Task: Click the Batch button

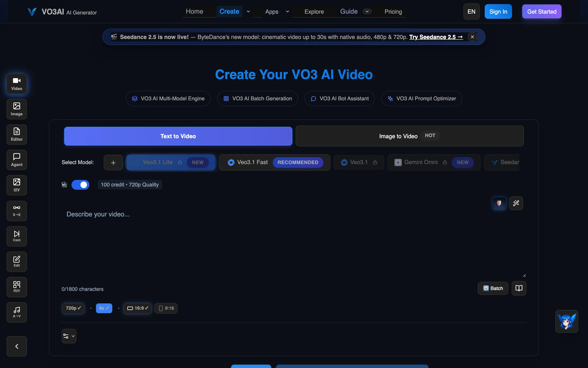Action: 493,288
